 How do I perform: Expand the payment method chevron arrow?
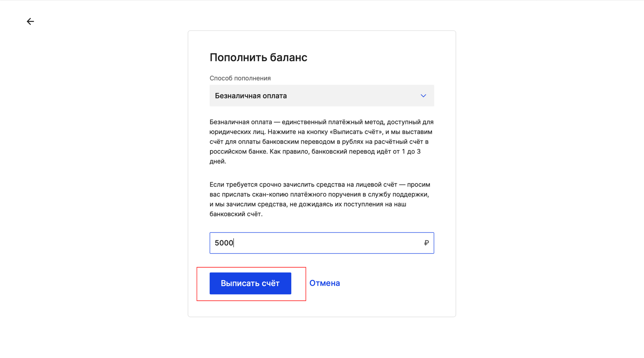[x=423, y=96]
